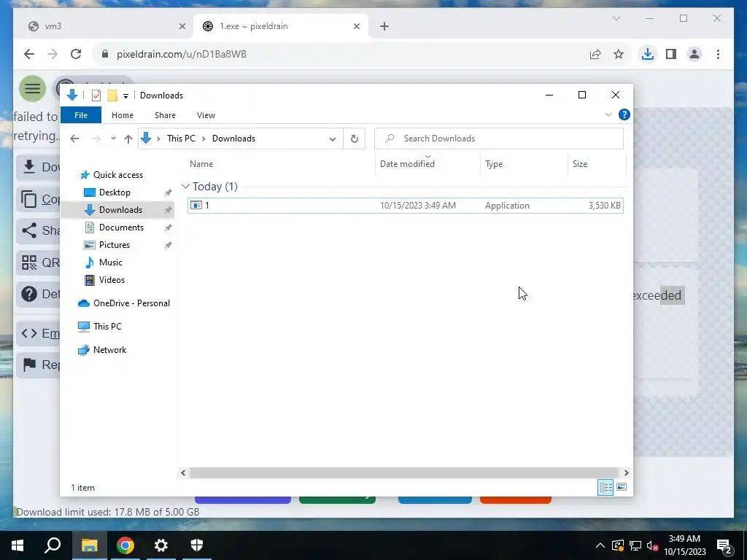747x560 pixels.
Task: Go back in File Explorer
Action: point(74,139)
